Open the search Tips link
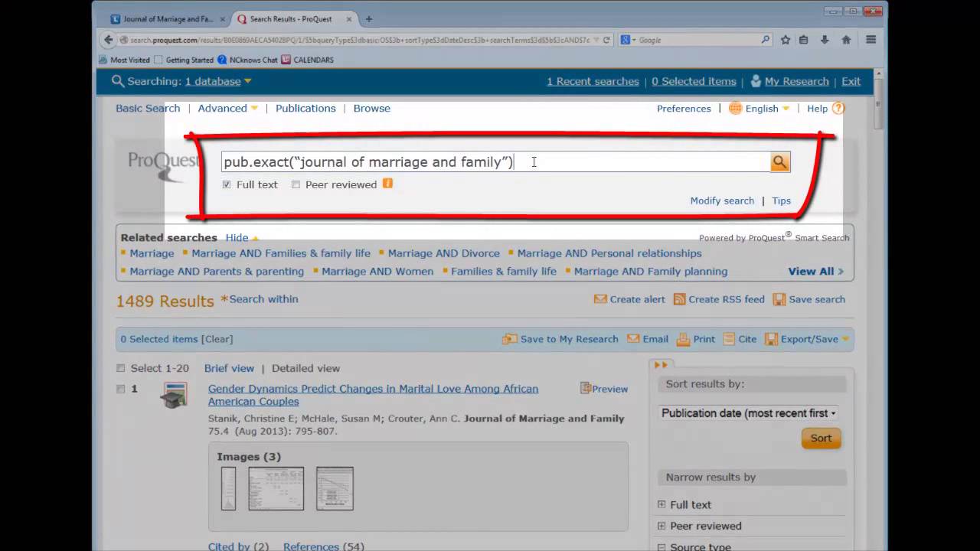The height and width of the screenshot is (551, 980). pos(781,201)
